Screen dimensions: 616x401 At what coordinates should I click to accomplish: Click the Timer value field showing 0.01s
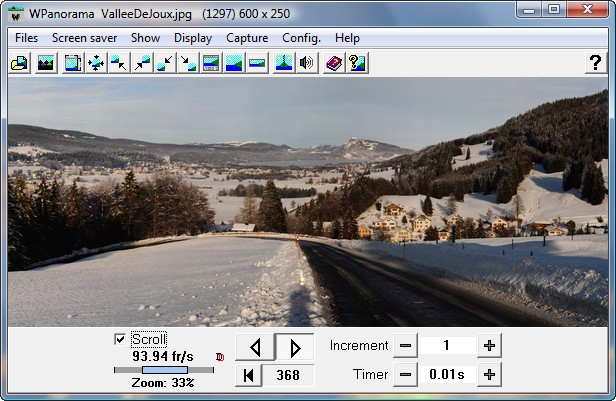[x=447, y=375]
